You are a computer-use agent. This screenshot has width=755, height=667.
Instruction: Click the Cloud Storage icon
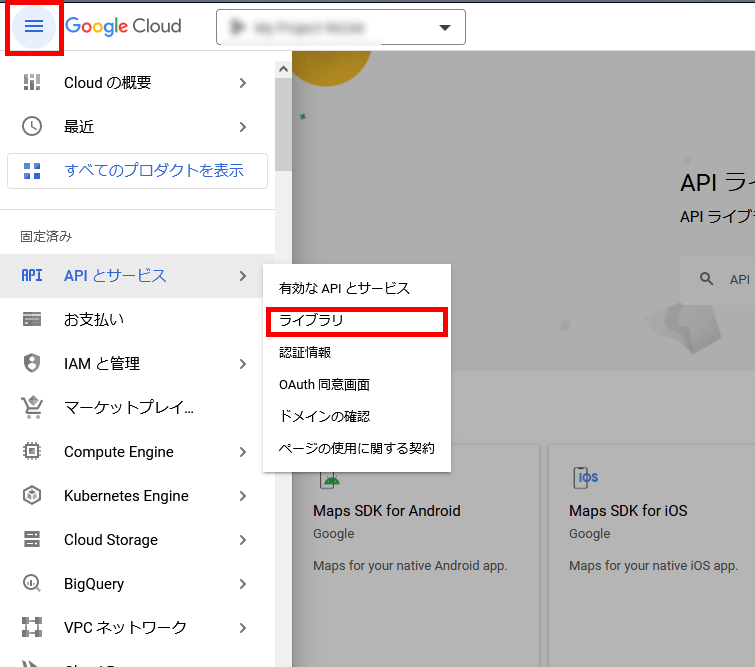[32, 539]
